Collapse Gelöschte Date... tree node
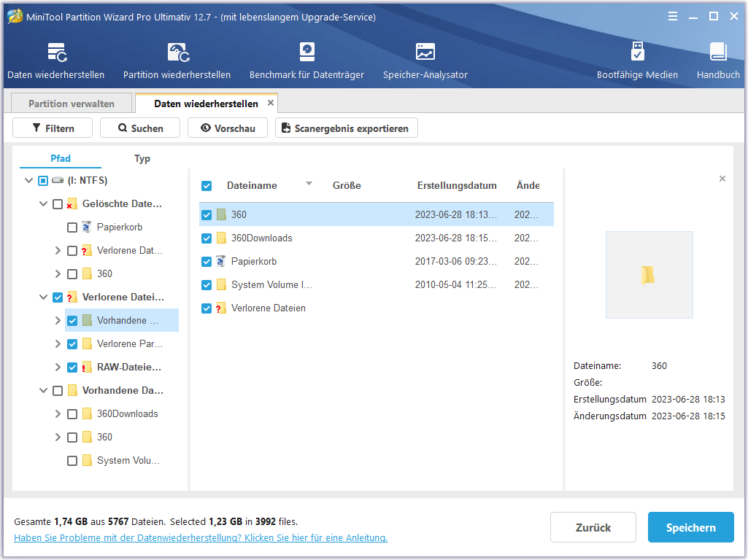This screenshot has height=560, width=748. tap(43, 204)
